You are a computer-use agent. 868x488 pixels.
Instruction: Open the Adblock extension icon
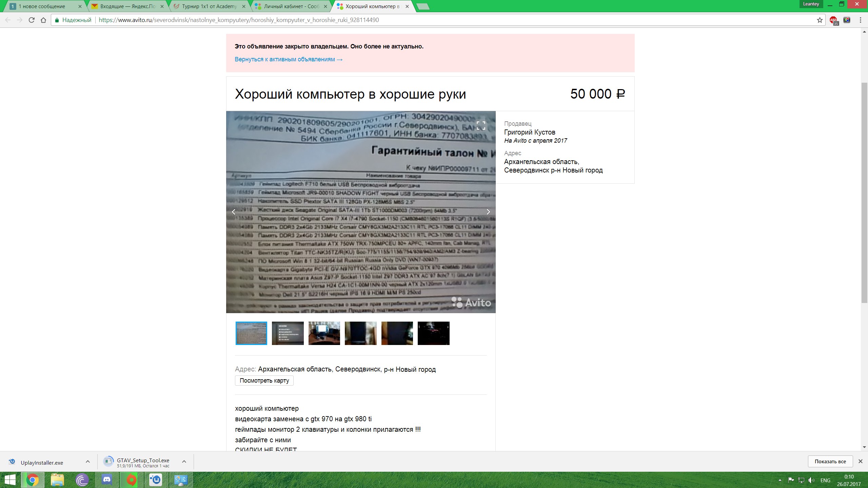pos(834,20)
